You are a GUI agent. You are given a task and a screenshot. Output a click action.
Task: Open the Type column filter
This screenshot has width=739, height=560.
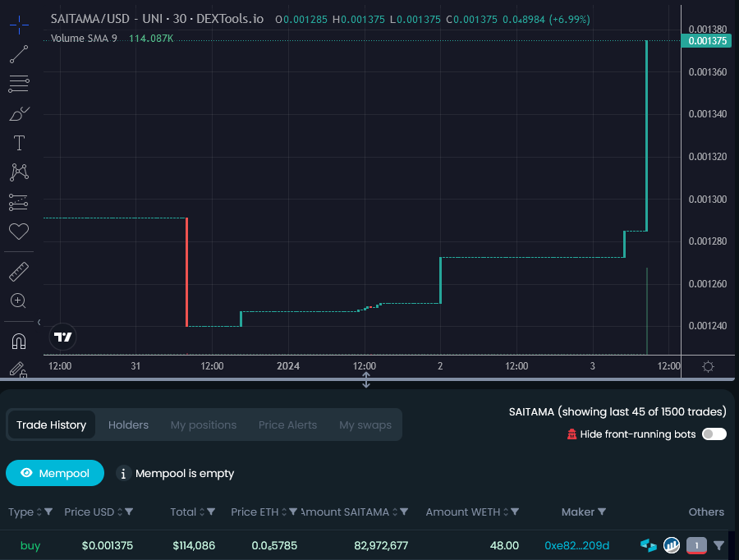point(48,512)
